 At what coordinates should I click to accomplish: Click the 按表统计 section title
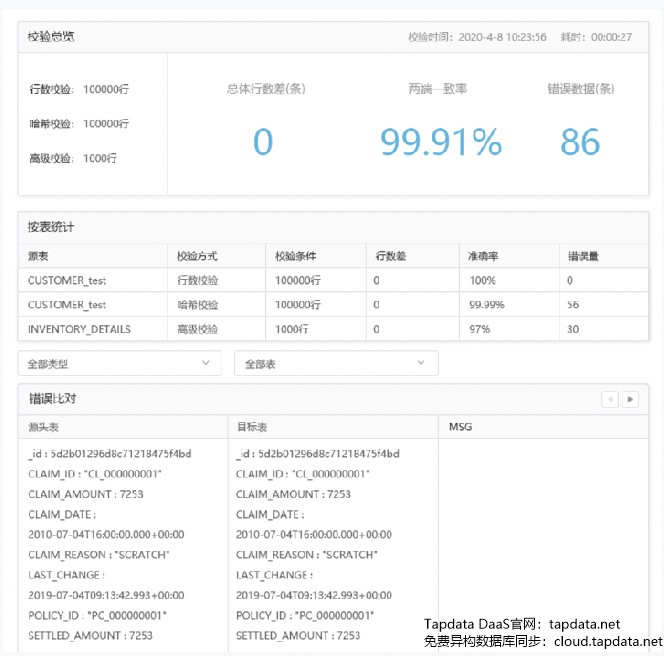pyautogui.click(x=51, y=227)
